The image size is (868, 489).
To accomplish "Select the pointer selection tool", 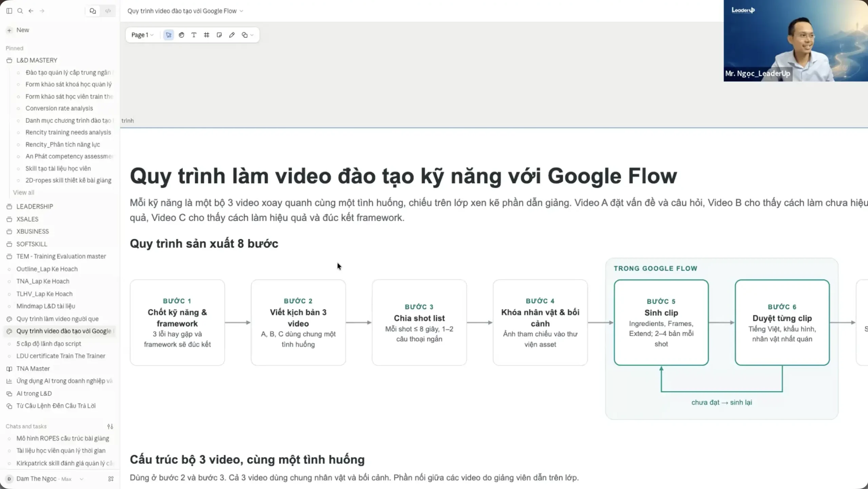I will pos(169,35).
